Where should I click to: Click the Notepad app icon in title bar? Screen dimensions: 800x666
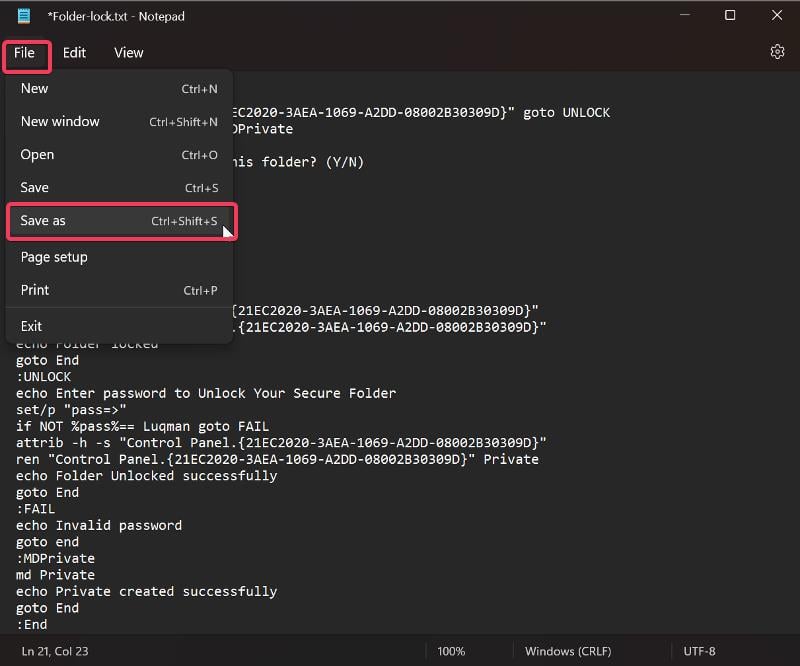pos(23,16)
